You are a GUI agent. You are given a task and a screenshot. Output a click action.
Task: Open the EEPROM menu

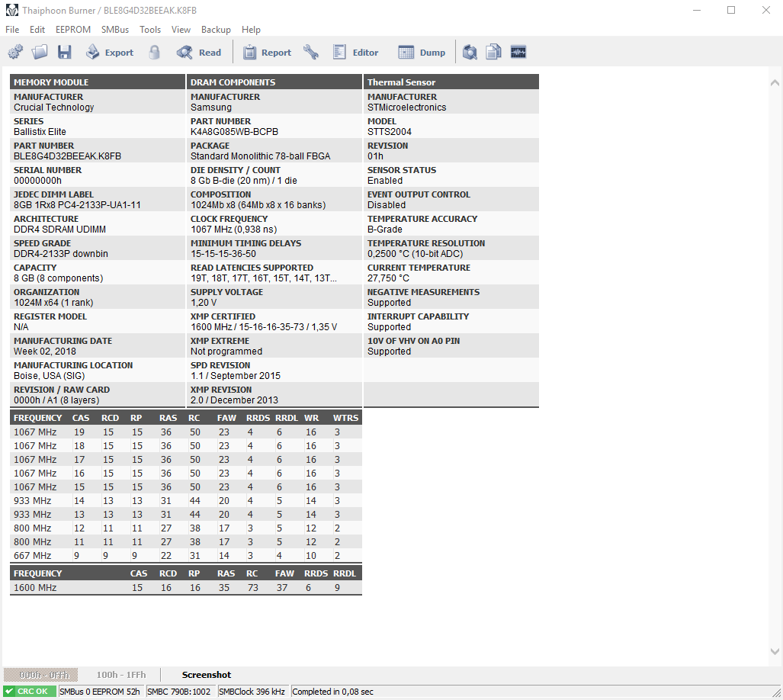point(73,30)
